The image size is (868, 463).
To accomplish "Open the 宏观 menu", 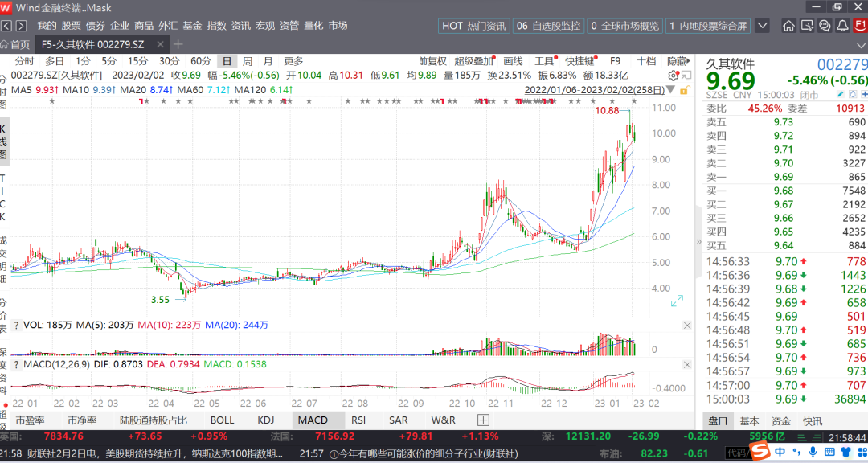I will point(265,26).
